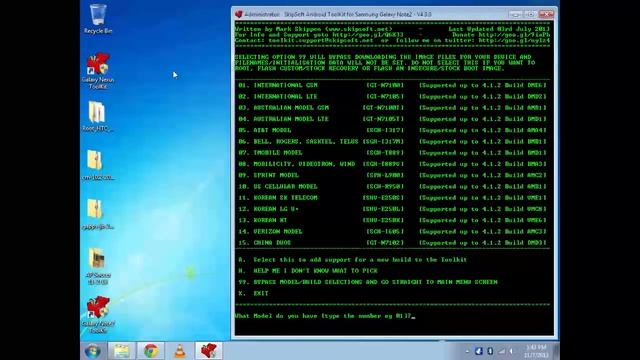The height and width of the screenshot is (360, 640).
Task: Click the [SCH-R950] model code
Action: click(385, 187)
